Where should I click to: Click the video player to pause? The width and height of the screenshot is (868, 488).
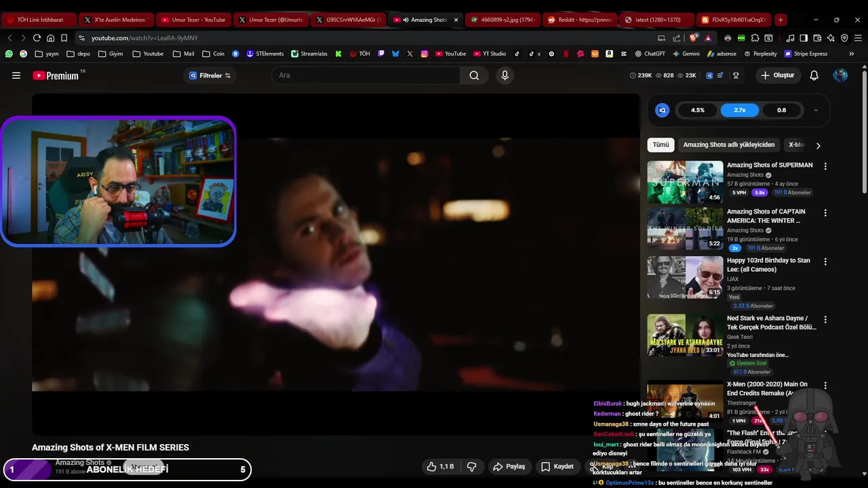pos(336,264)
